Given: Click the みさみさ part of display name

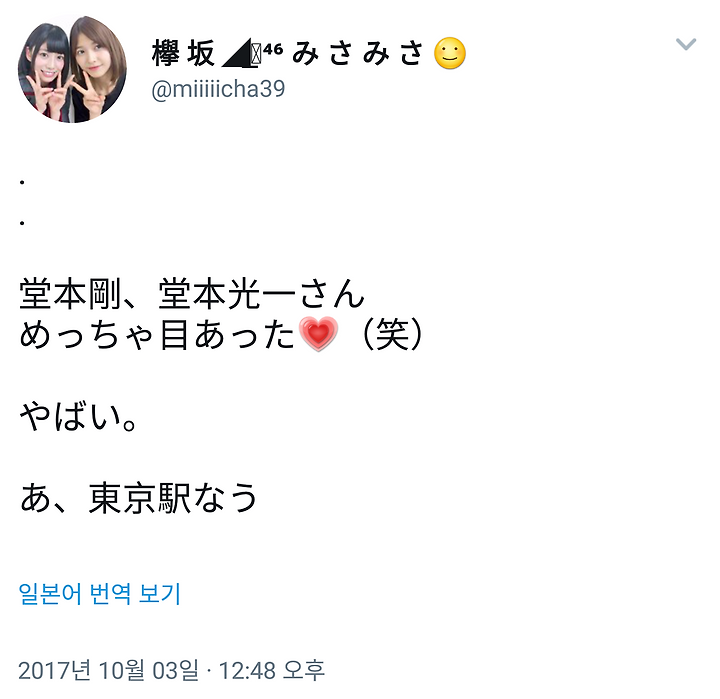Looking at the screenshot, I should coord(358,53).
